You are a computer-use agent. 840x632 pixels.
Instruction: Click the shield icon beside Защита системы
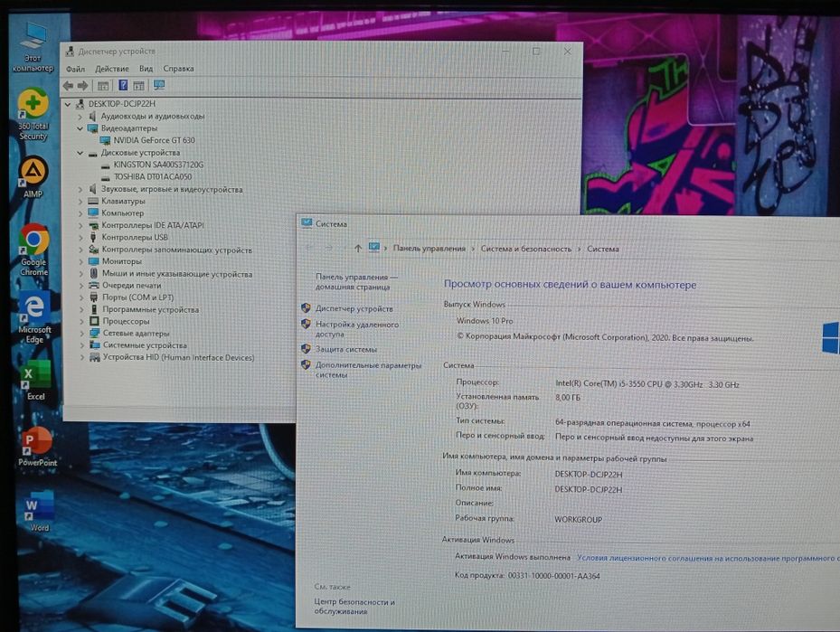click(306, 349)
